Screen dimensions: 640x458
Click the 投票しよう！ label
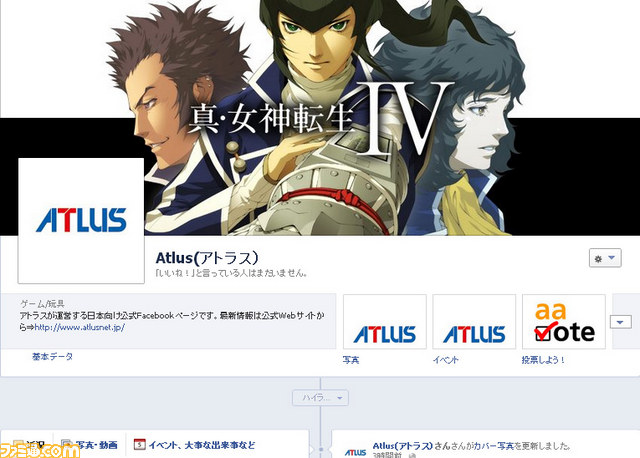coord(543,360)
